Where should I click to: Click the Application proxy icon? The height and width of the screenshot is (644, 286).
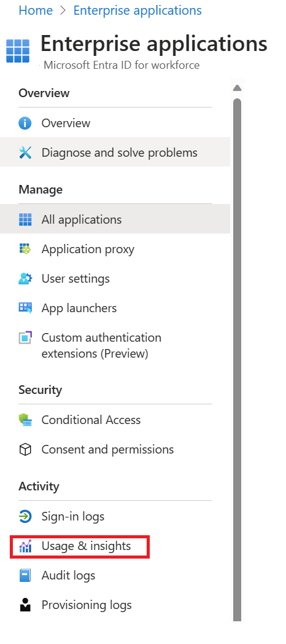(x=25, y=249)
